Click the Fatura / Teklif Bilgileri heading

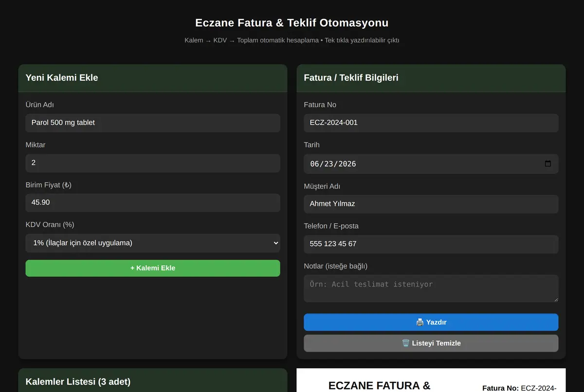click(x=351, y=78)
